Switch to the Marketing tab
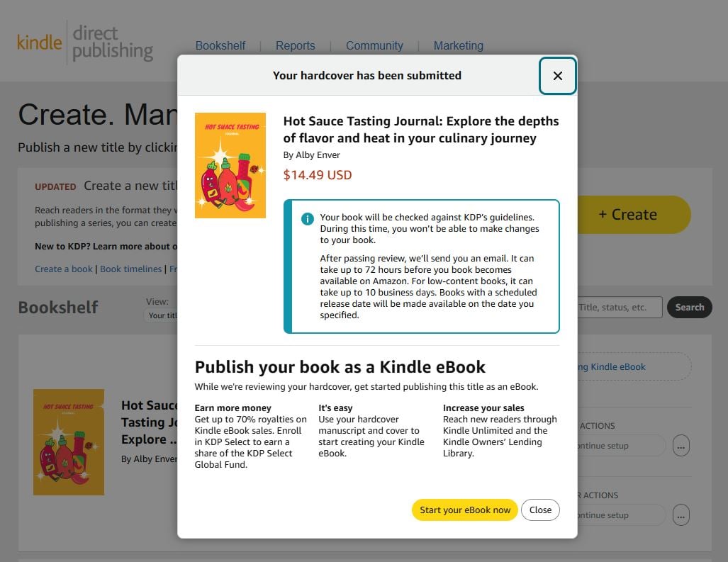 [x=459, y=45]
